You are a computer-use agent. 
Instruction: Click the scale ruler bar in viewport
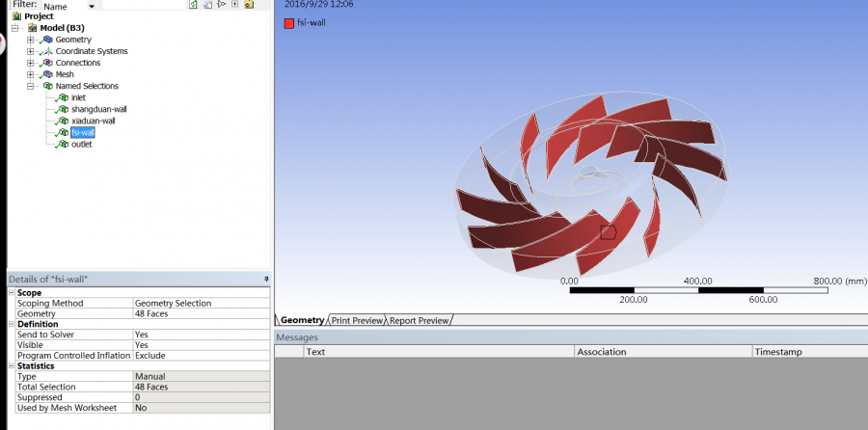[x=698, y=290]
